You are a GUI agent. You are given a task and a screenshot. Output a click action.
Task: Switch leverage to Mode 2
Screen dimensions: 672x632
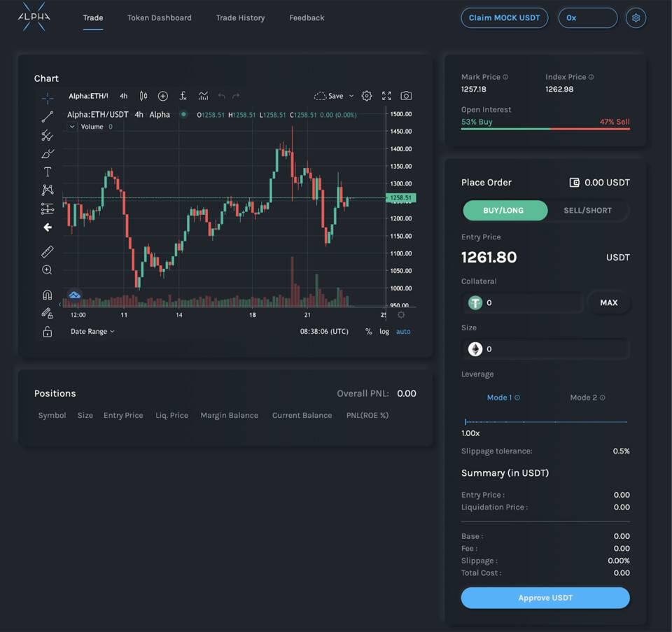[583, 398]
